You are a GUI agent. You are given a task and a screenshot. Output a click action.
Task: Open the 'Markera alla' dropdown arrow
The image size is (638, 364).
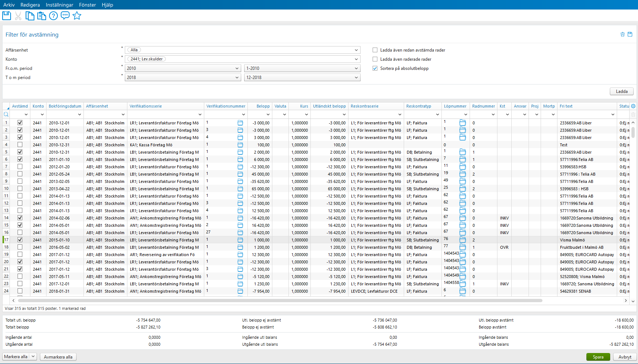coord(32,356)
